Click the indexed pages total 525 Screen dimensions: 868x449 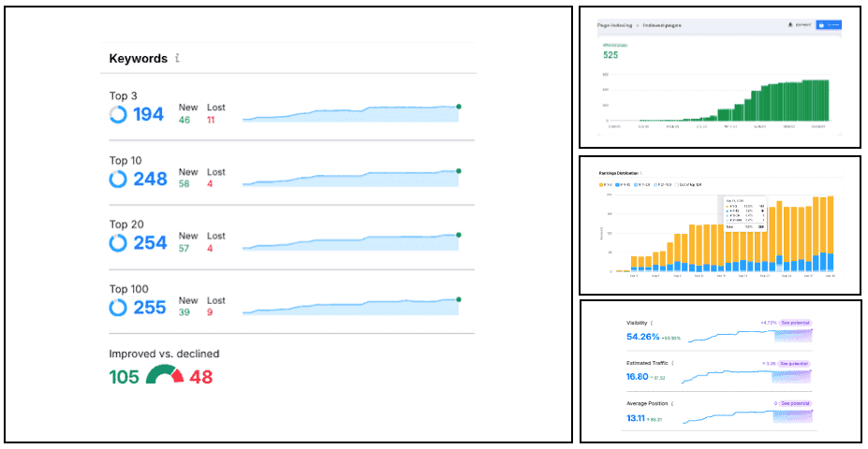click(611, 55)
